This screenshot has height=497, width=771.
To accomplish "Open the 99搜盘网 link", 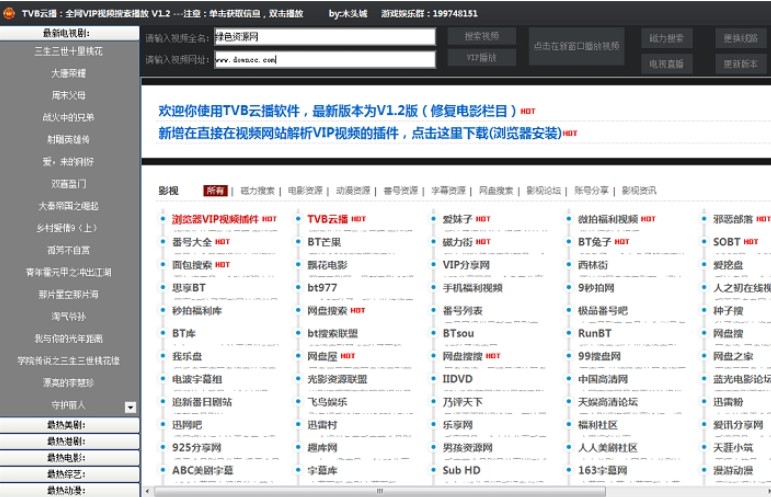I will pos(599,356).
